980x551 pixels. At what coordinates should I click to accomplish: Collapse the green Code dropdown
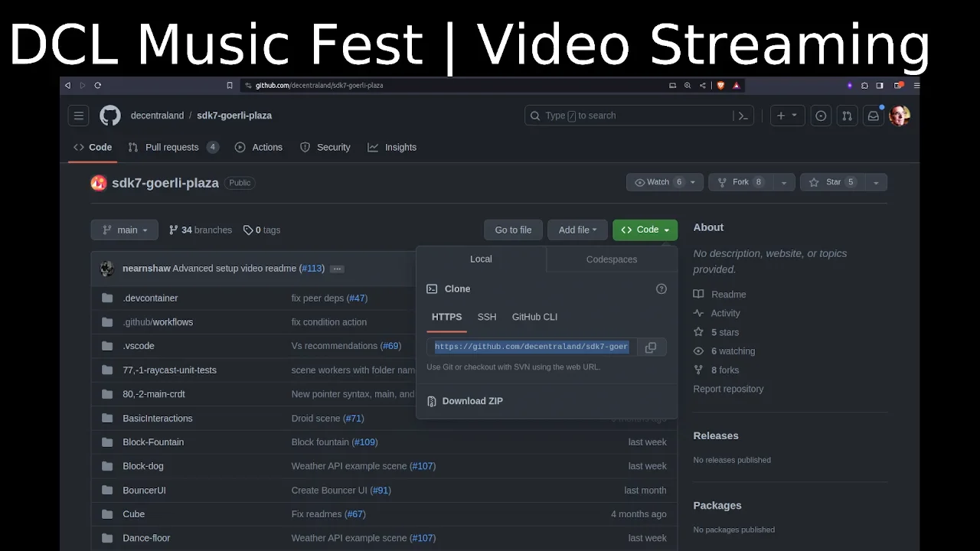(645, 230)
